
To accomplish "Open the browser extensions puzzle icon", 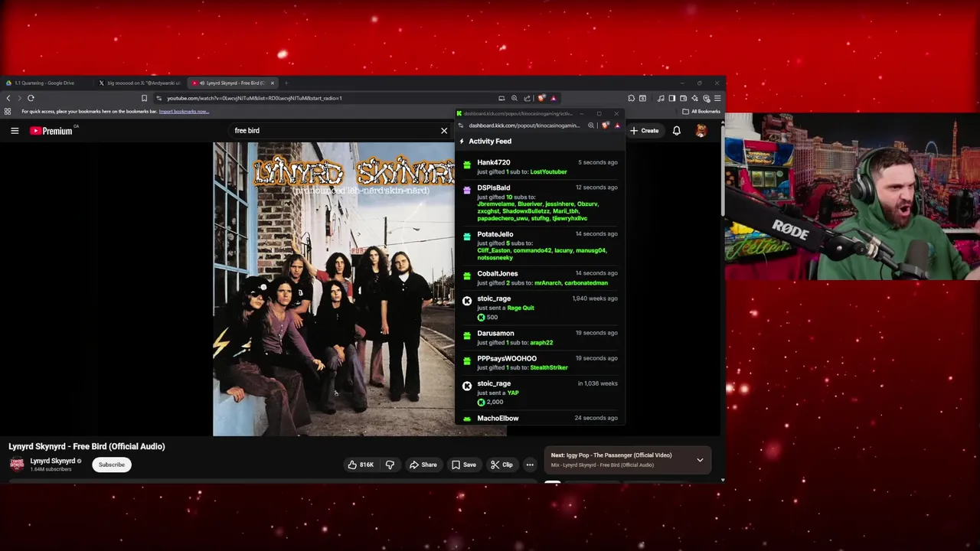I will click(631, 98).
